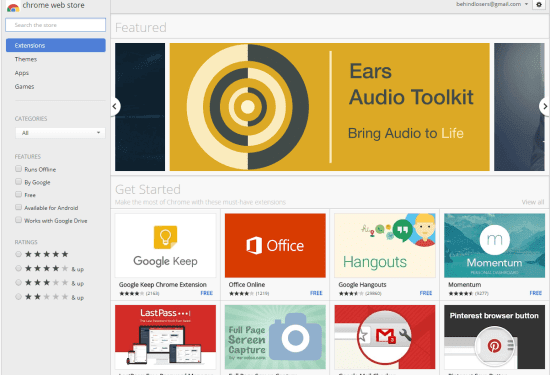Enable the By Google checkbox

(19, 181)
